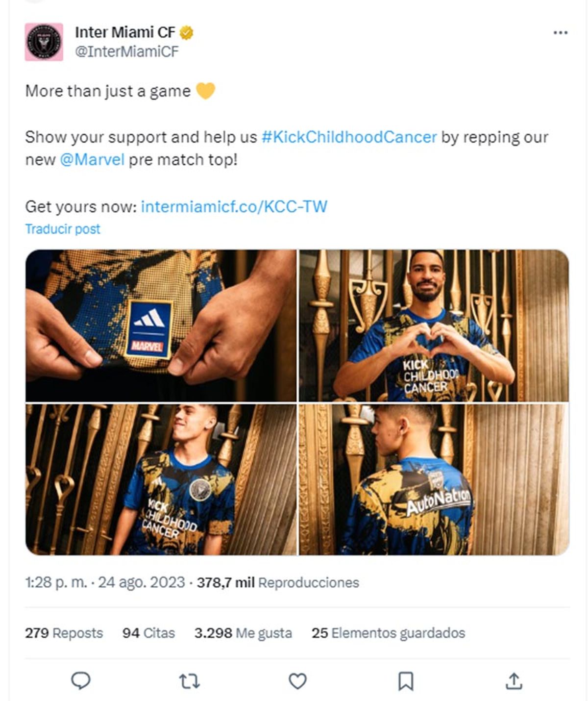The width and height of the screenshot is (588, 701).
Task: Click the Inter Miami CF profile avatar
Action: 44,42
